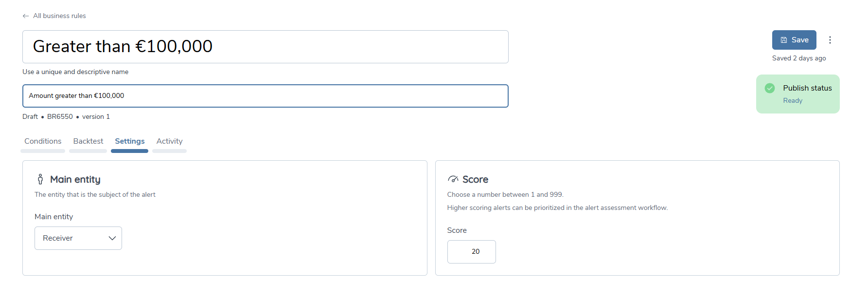
Task: Click the rule name field Greater than €100,000
Action: click(x=266, y=47)
